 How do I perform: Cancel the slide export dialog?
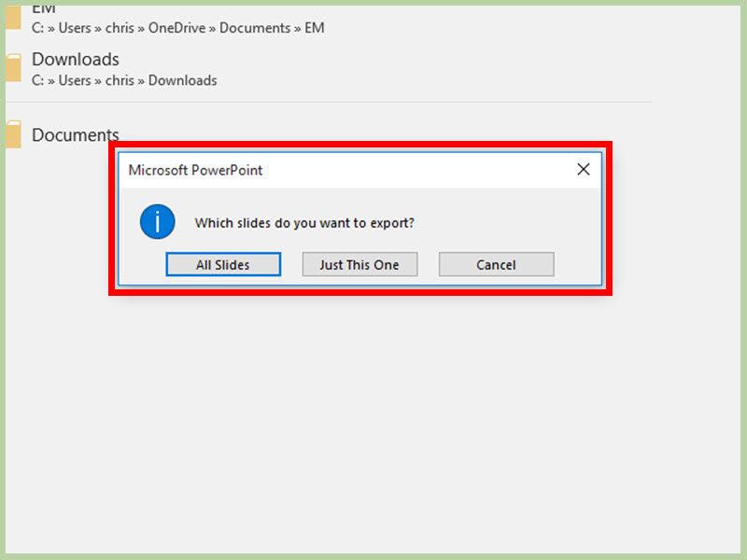496,264
